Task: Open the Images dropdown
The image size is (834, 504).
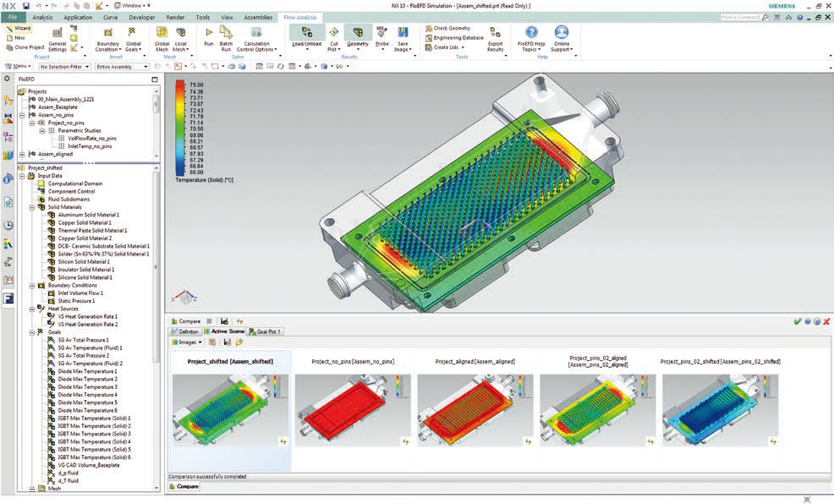Action: (187, 342)
